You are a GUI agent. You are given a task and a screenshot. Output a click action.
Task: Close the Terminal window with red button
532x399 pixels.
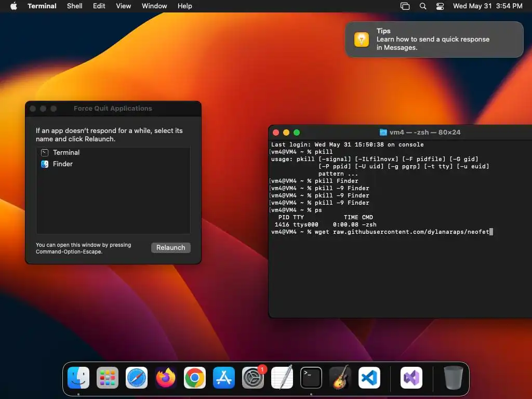[276, 132]
